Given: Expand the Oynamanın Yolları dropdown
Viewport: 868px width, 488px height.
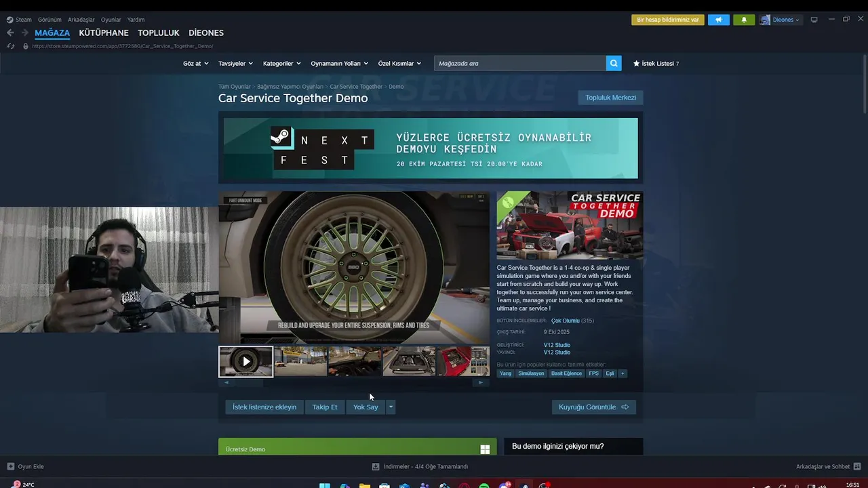Looking at the screenshot, I should pos(339,63).
